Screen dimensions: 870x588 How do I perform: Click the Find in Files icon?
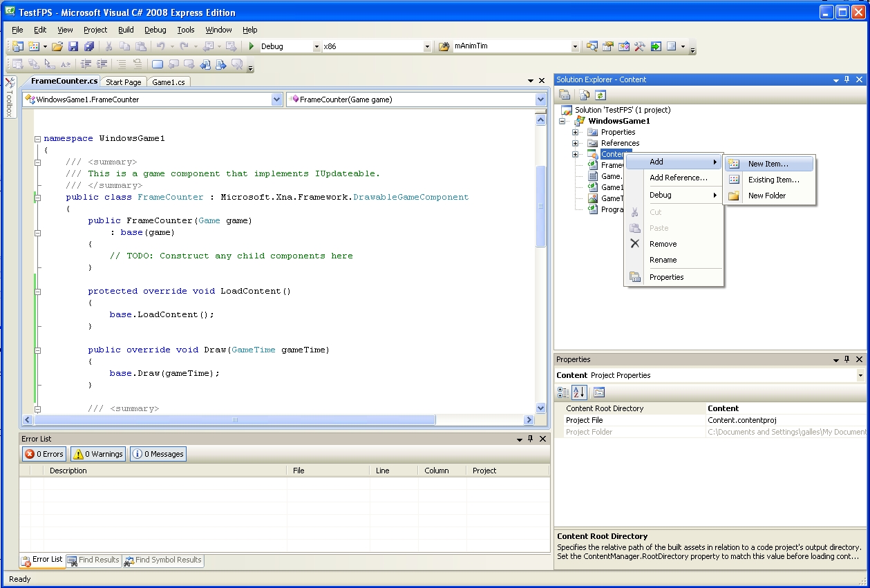[444, 46]
